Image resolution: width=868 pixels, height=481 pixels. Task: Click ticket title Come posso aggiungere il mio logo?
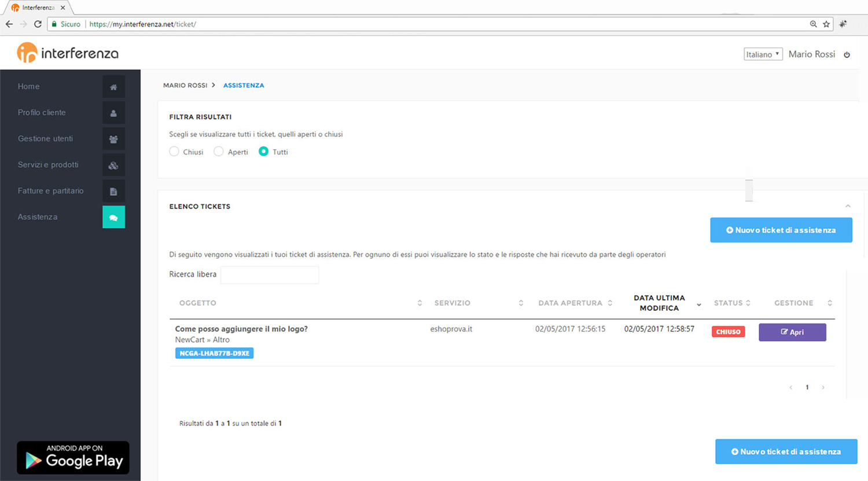(x=241, y=329)
